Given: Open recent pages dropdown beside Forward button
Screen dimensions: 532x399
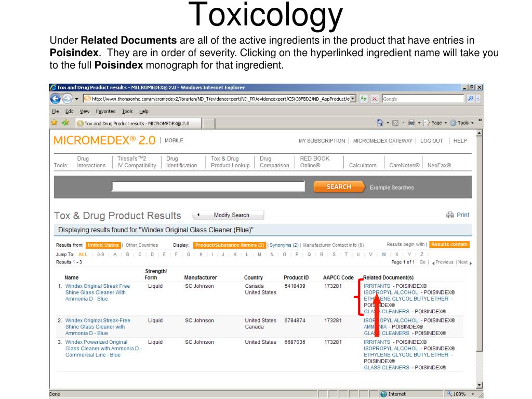Looking at the screenshot, I should 77,99.
